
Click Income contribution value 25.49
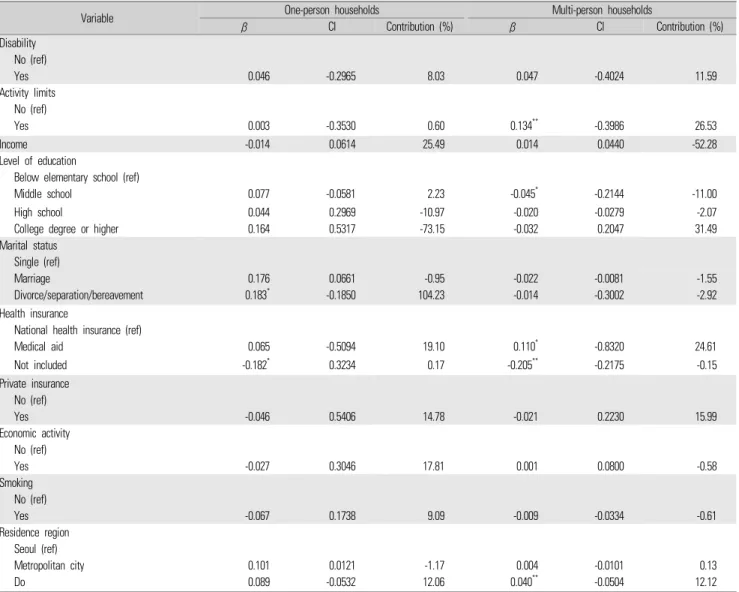point(433,144)
